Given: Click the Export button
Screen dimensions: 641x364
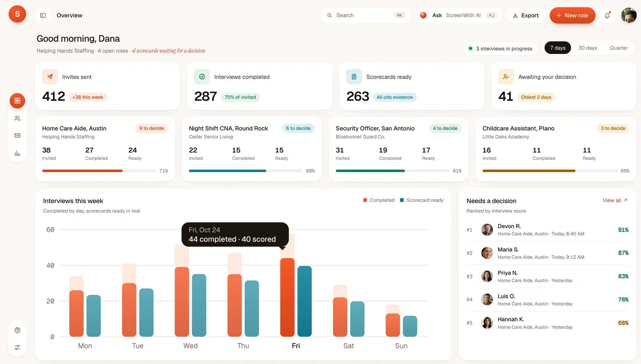Looking at the screenshot, I should (526, 15).
